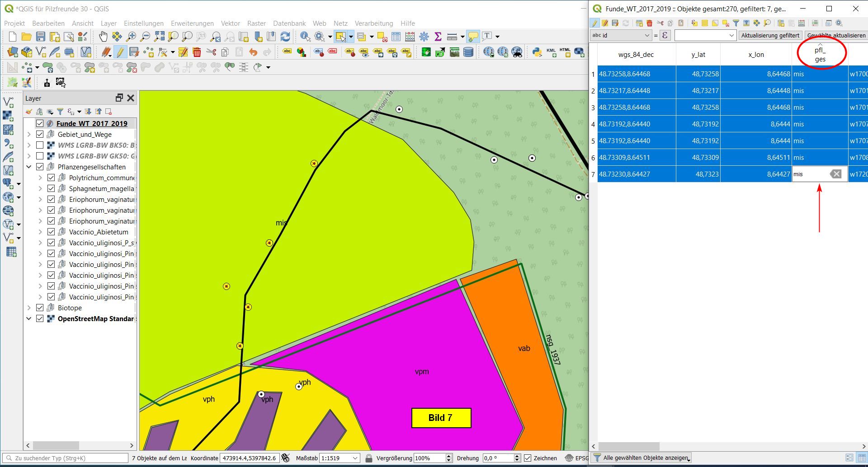Toggle visibility of Gebiet_und_Wege layer
868x467 pixels.
40,134
